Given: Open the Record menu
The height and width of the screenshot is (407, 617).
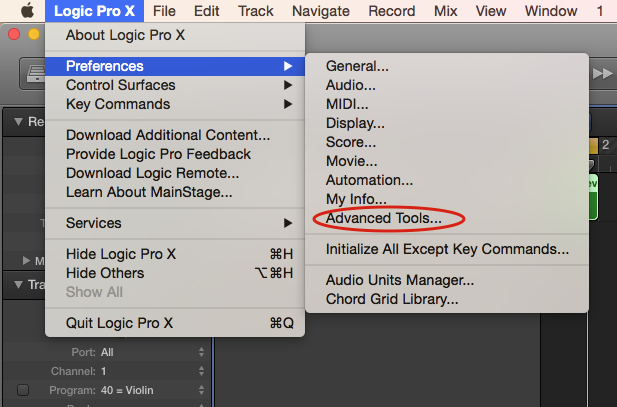Looking at the screenshot, I should (392, 11).
